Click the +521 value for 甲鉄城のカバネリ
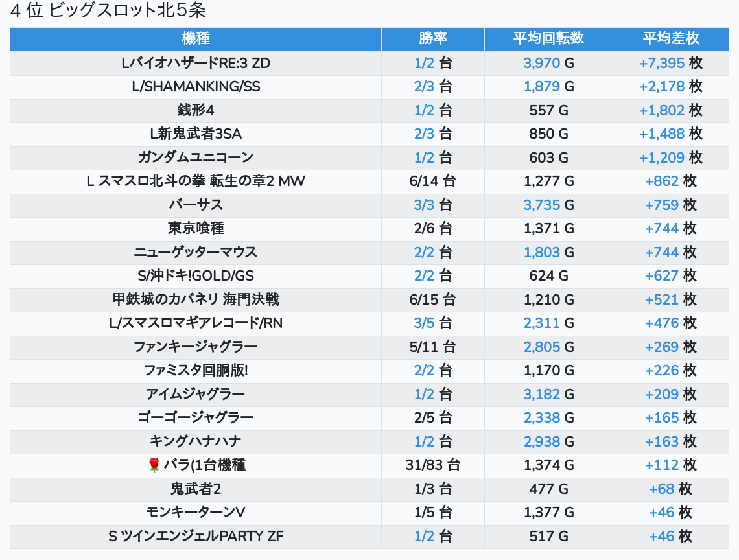This screenshot has height=560, width=739. [x=662, y=300]
